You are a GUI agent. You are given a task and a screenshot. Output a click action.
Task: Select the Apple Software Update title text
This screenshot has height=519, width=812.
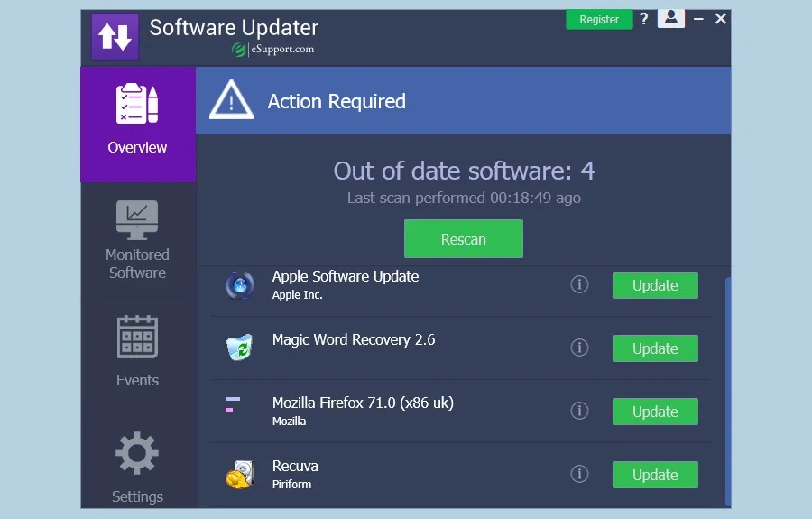346,276
